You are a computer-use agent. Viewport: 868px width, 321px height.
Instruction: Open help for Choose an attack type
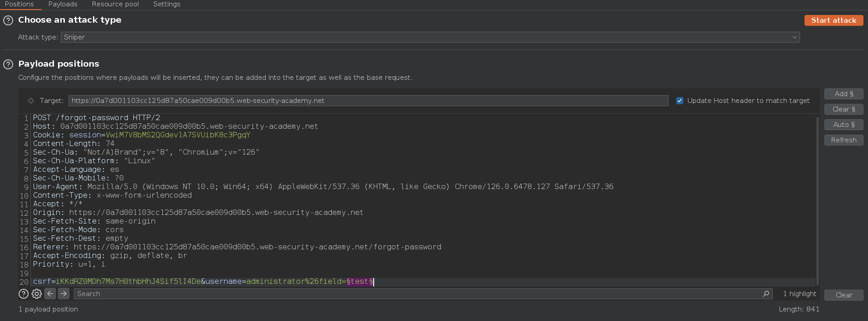click(x=8, y=20)
